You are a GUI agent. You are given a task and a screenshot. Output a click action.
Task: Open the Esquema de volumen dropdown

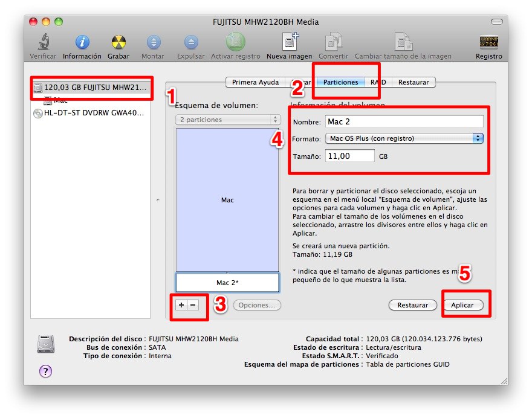[228, 120]
